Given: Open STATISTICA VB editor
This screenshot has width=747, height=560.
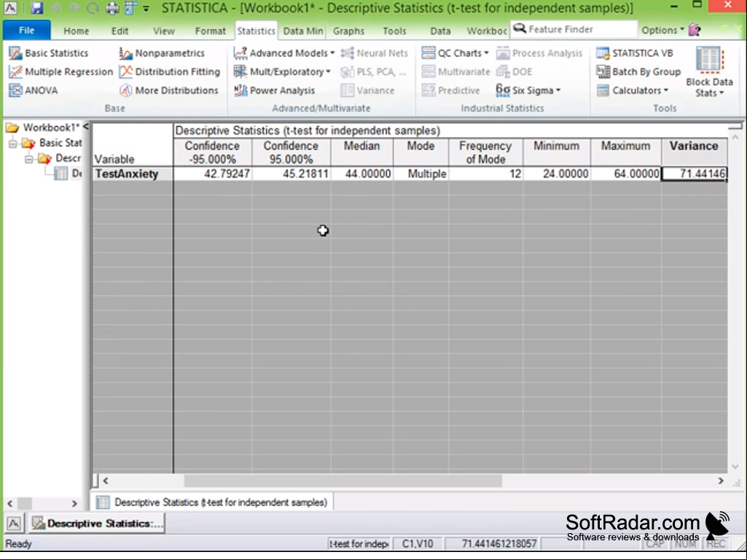Looking at the screenshot, I should tap(635, 53).
